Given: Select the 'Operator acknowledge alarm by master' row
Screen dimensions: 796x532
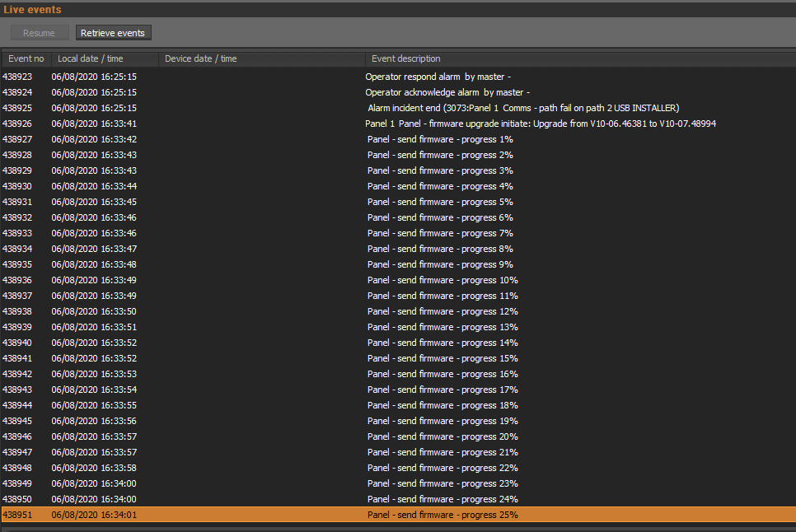Looking at the screenshot, I should [x=398, y=92].
